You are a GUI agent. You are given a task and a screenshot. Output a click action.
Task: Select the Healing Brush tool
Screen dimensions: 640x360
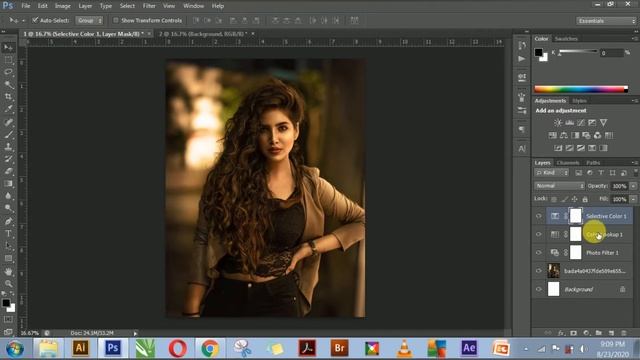point(8,122)
